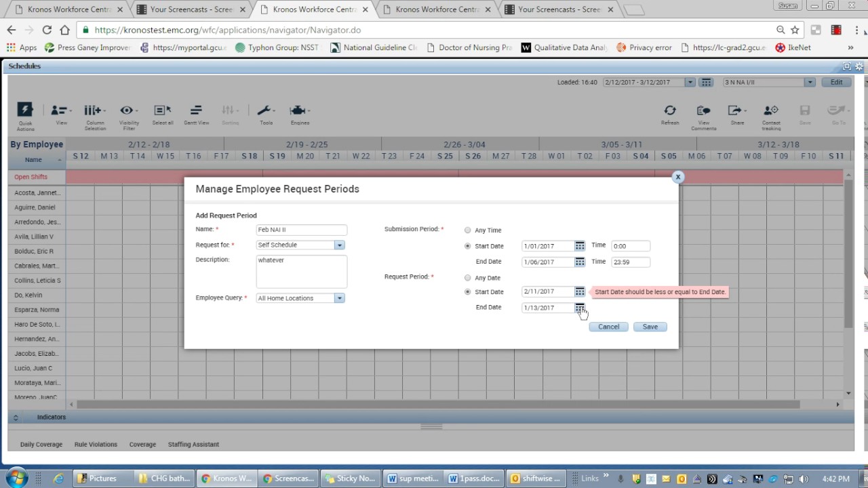Select Submission Period Any Time radio
The height and width of the screenshot is (488, 868).
[x=467, y=230]
